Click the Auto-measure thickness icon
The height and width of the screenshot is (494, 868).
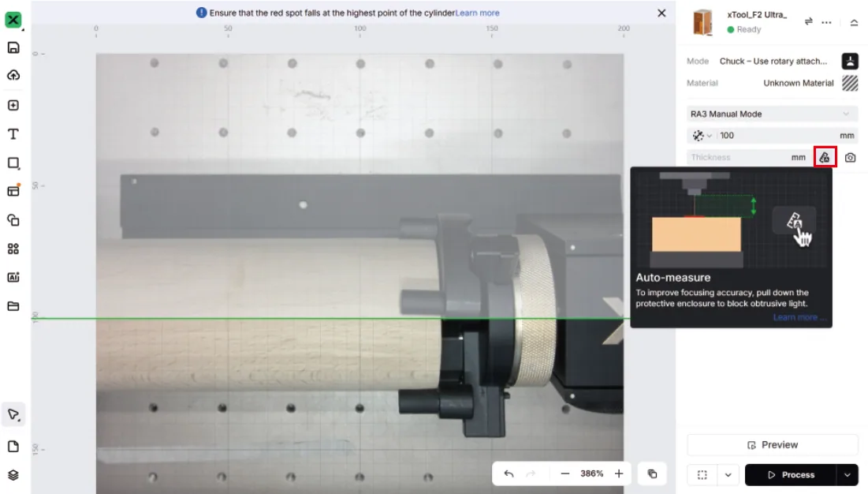pos(825,157)
